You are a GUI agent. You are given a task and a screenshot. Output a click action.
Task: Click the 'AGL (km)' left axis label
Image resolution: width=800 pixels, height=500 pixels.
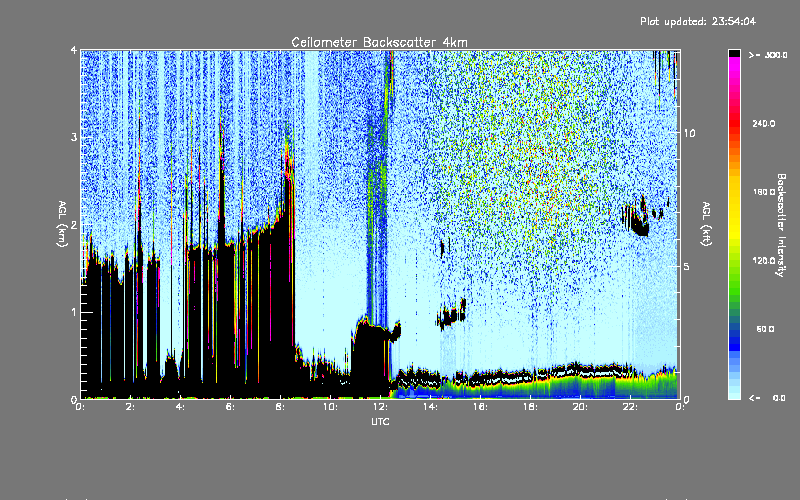pyautogui.click(x=62, y=224)
